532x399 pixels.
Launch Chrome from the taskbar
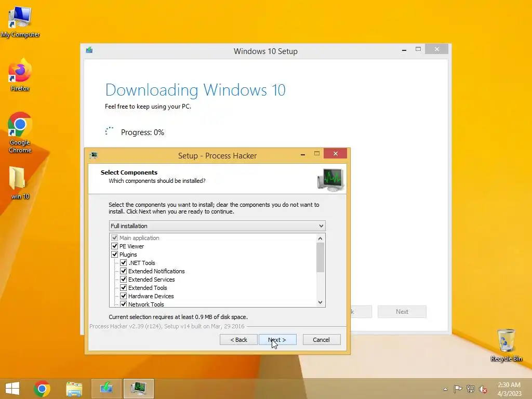pyautogui.click(x=42, y=389)
